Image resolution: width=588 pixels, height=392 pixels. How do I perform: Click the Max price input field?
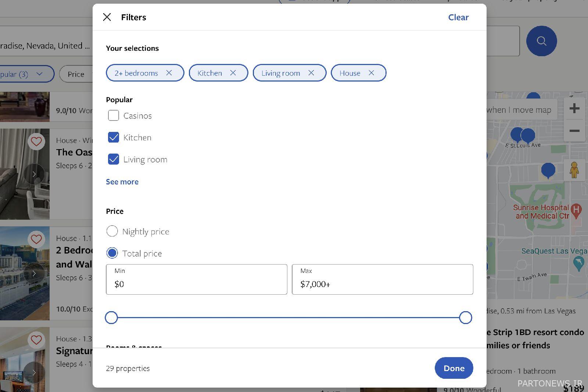[383, 279]
